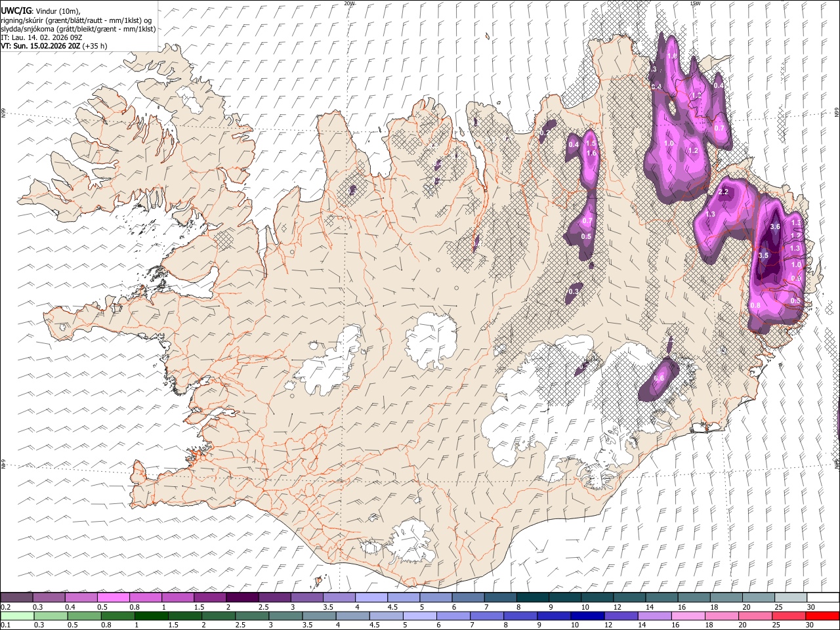Select bottom-row violet swatch 12 to 14

point(620,616)
